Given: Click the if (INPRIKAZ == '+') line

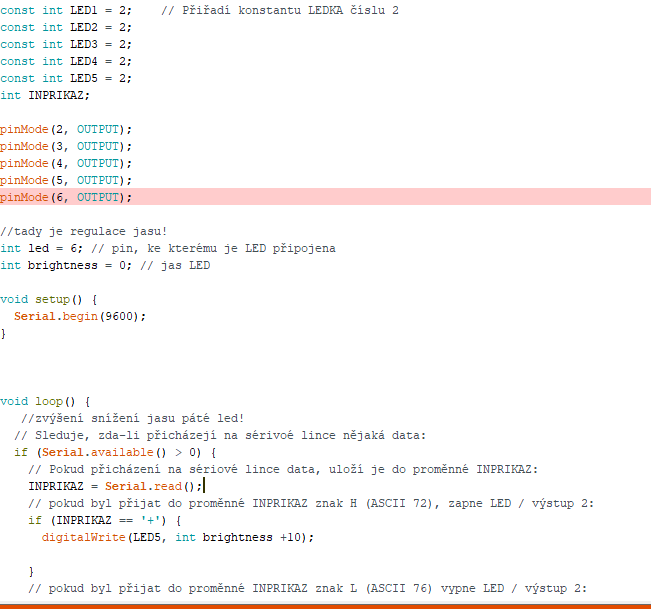Looking at the screenshot, I should (x=105, y=520).
